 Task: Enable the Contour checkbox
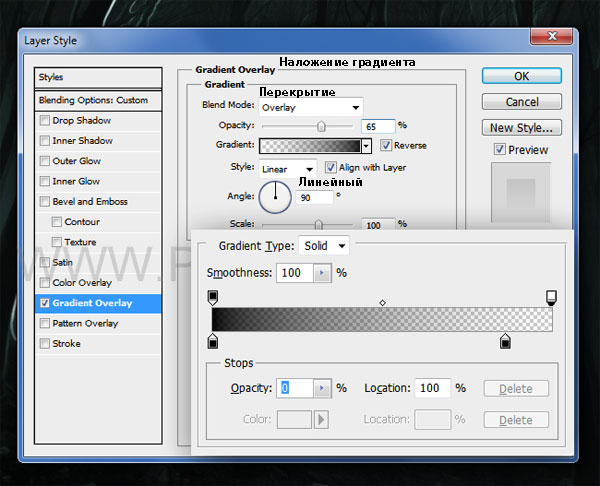pos(57,222)
